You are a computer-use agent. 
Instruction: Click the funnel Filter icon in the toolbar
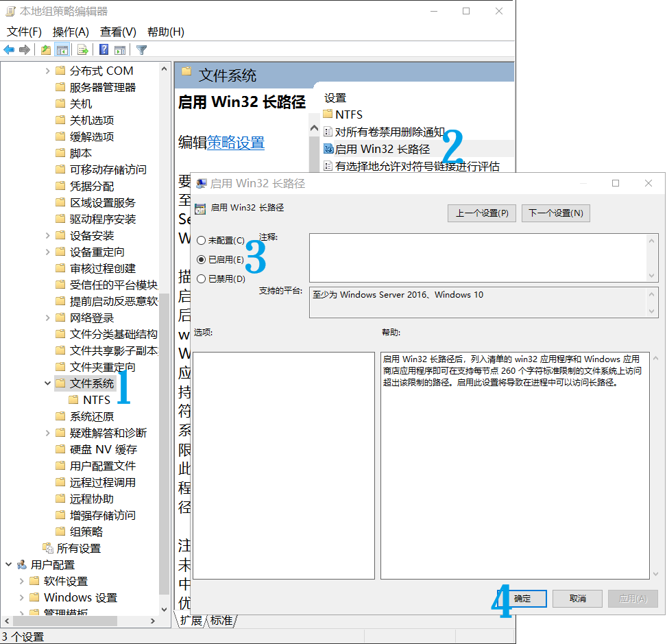click(142, 50)
